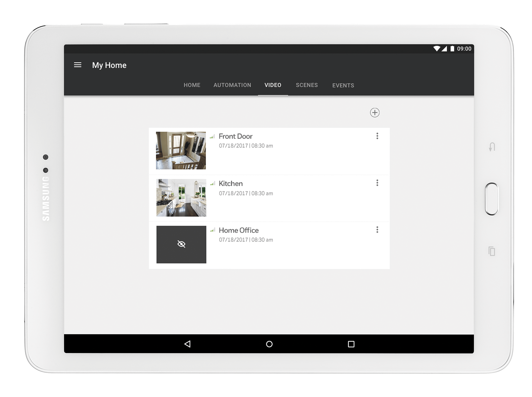Select the Kitchen camera title

pos(230,183)
